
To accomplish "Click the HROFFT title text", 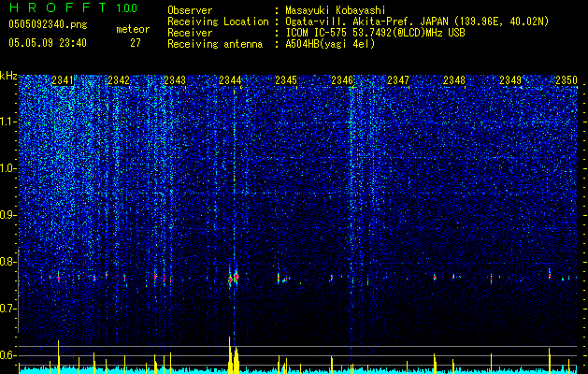I will pyautogui.click(x=57, y=7).
